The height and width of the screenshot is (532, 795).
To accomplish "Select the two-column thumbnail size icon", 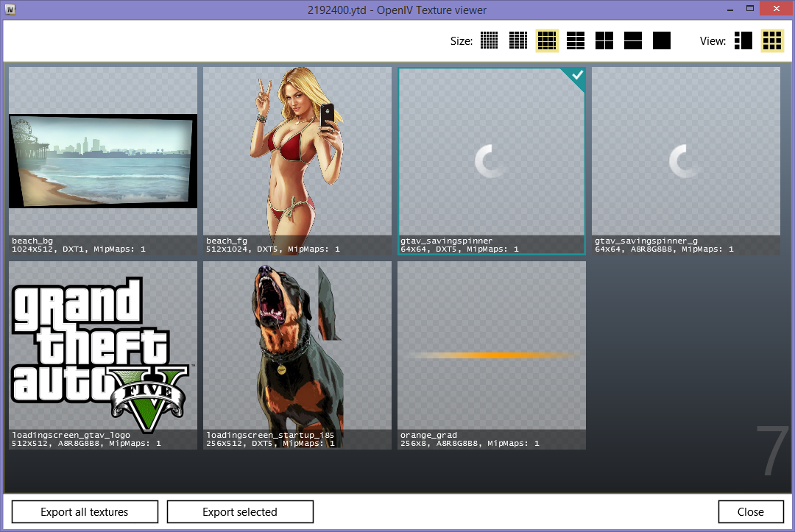I will tap(576, 40).
